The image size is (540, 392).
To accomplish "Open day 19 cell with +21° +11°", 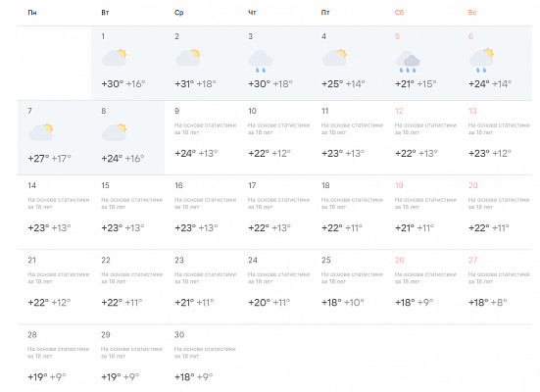I will 421,213.
